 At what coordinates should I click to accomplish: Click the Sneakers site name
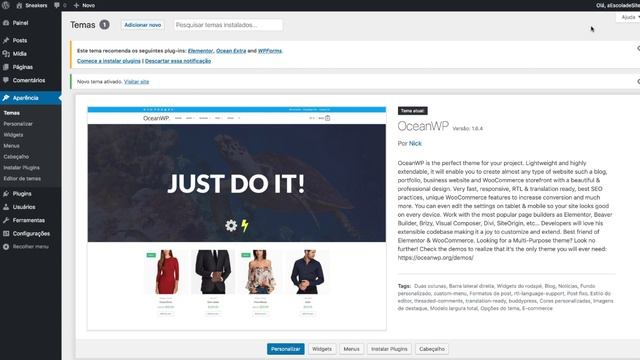click(x=36, y=5)
